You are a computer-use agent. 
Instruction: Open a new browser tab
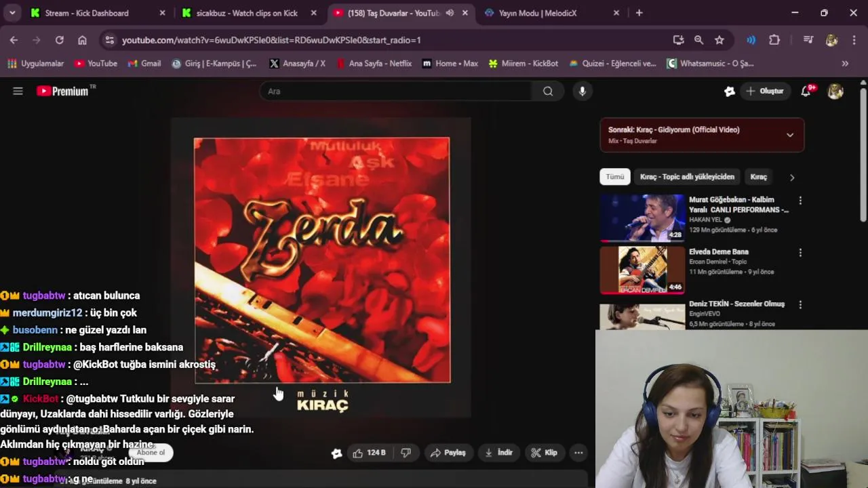(x=639, y=13)
